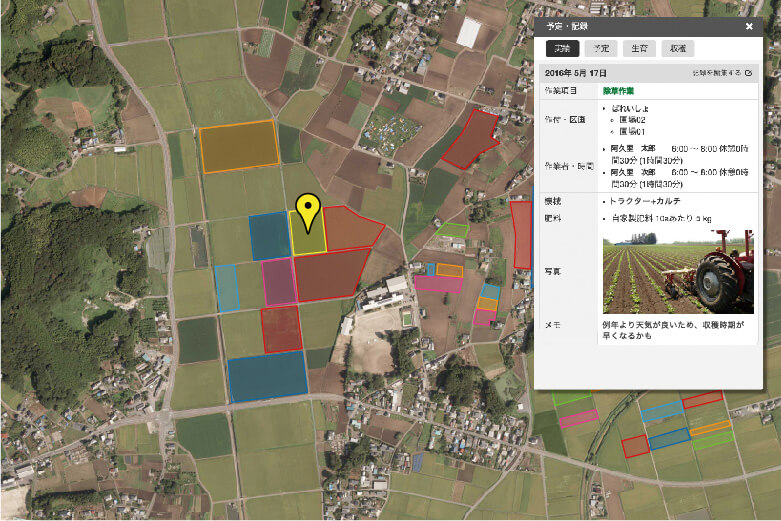Open the tractor photo thumbnail
This screenshot has height=521, width=781.
678,272
